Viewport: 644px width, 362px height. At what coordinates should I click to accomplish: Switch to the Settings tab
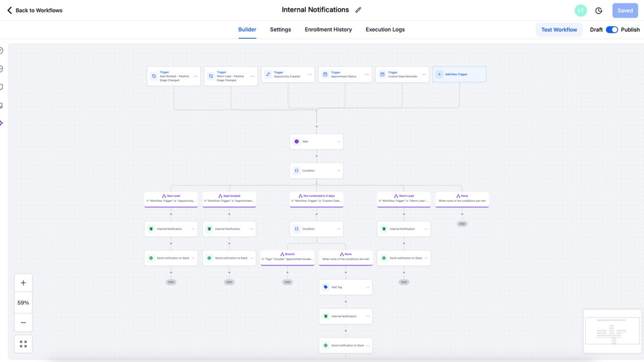280,29
